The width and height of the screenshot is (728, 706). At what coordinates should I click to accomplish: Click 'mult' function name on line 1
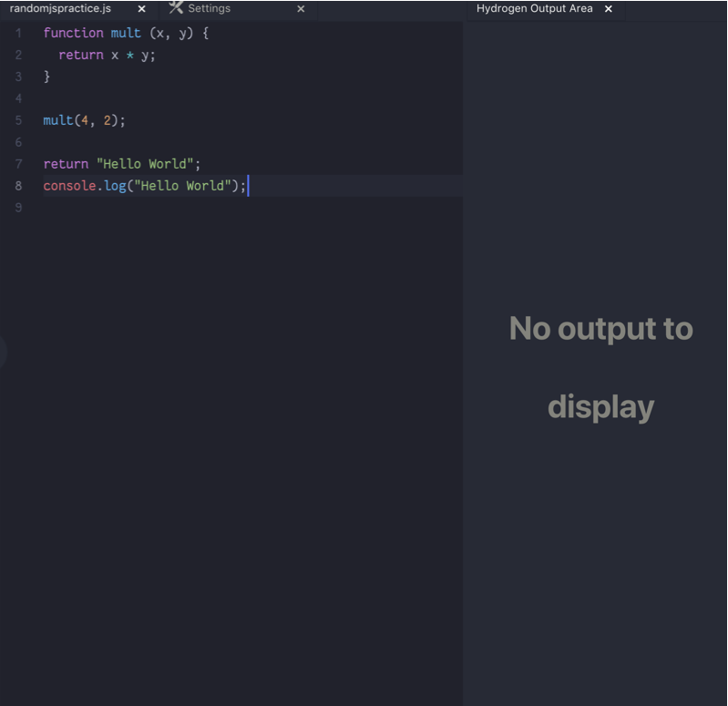pyautogui.click(x=126, y=33)
